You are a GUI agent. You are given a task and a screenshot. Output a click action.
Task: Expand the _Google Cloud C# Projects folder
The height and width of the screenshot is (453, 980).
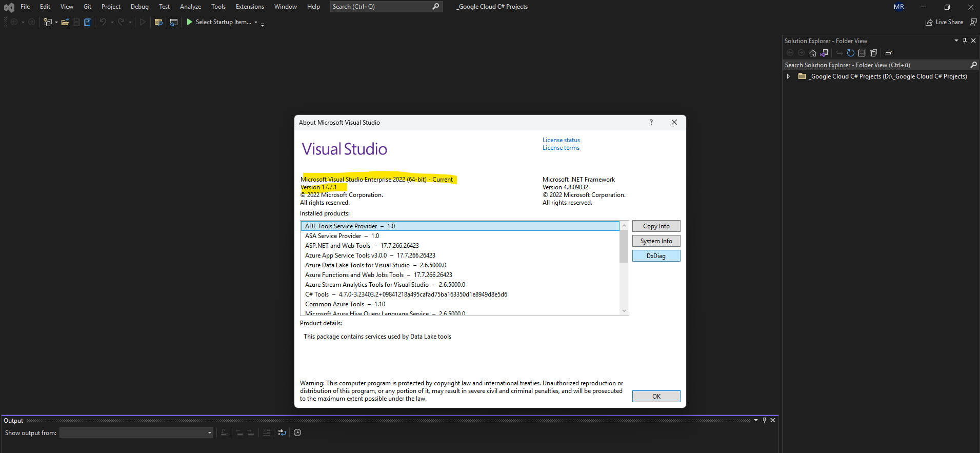point(789,76)
